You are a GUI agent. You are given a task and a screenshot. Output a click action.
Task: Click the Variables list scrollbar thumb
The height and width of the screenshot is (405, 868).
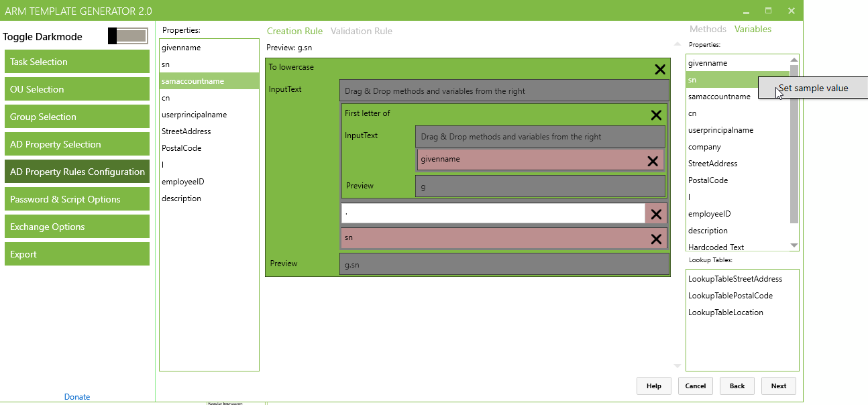(x=794, y=143)
